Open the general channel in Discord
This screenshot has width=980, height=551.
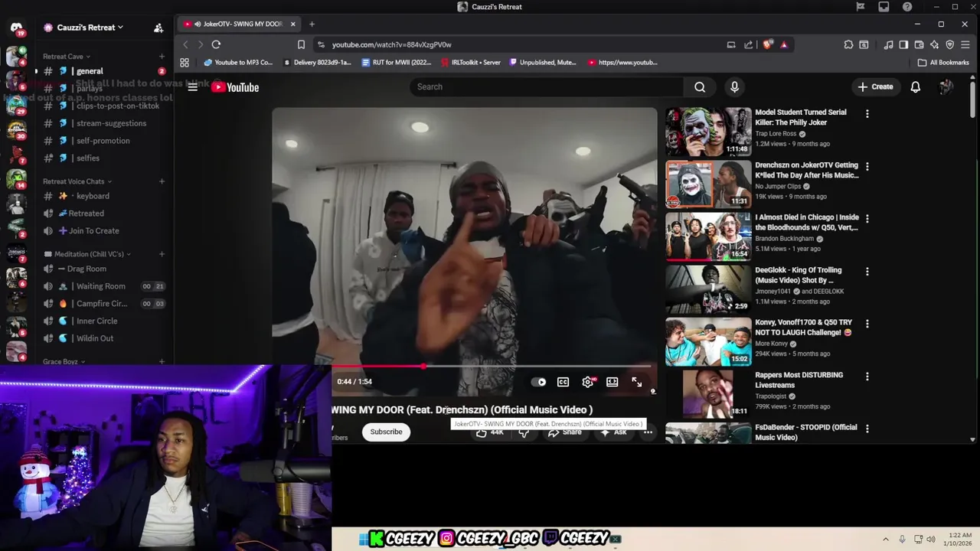pyautogui.click(x=104, y=71)
